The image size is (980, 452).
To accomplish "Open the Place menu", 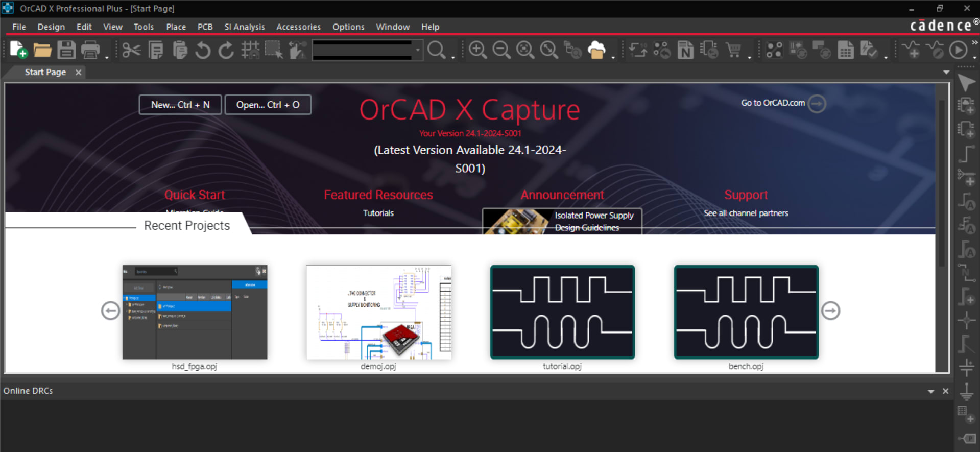I will 176,27.
